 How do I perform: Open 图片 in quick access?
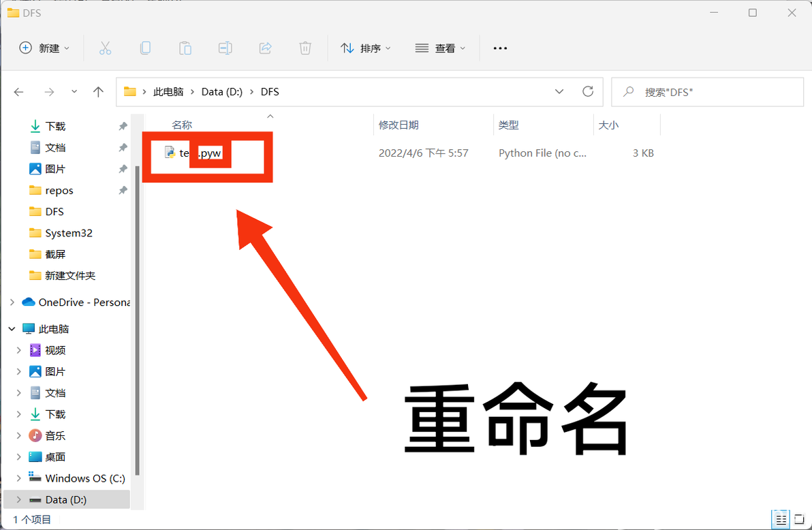55,169
